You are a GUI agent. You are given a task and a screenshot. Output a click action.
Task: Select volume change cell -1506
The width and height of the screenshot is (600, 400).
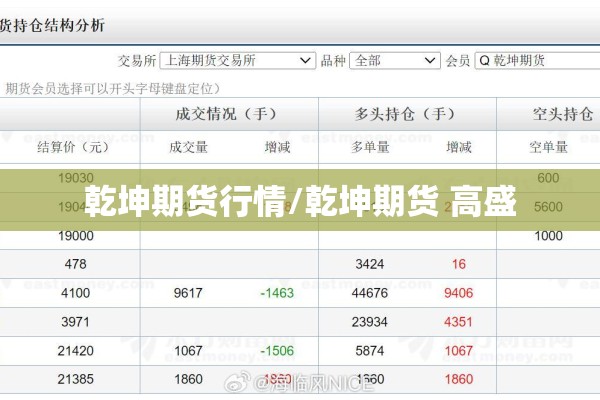click(x=277, y=351)
